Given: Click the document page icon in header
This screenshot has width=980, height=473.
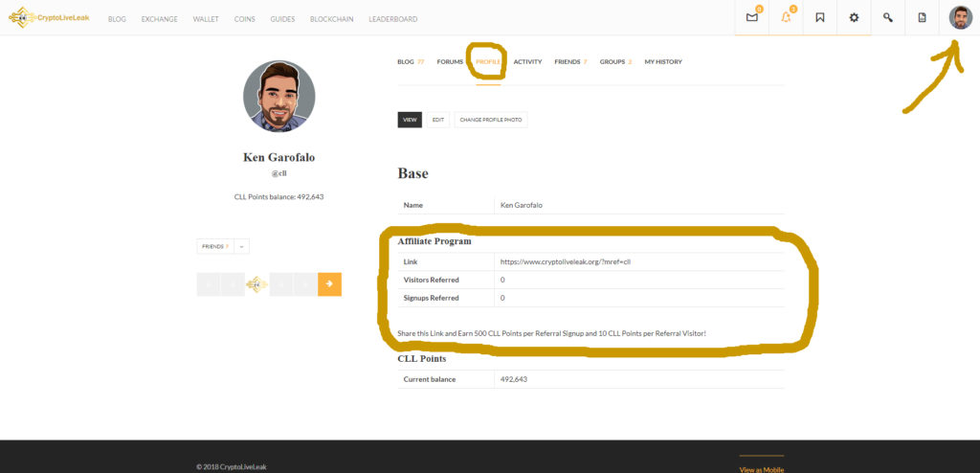Looking at the screenshot, I should (922, 17).
